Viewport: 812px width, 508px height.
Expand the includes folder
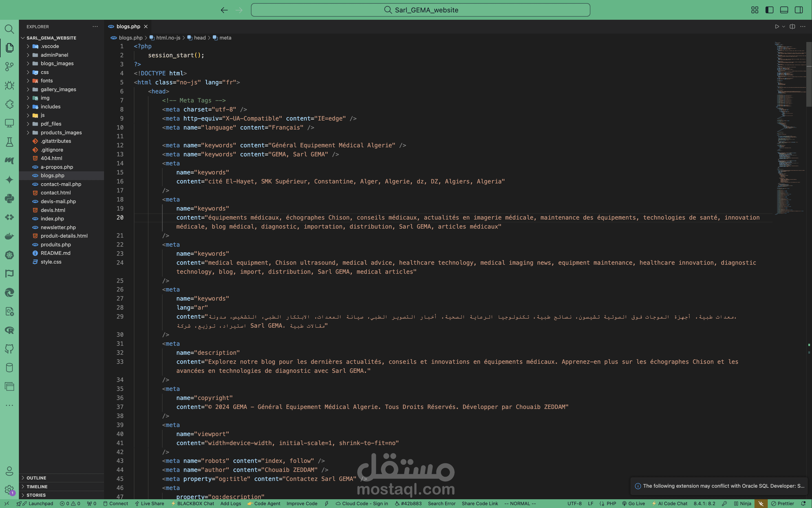point(61,106)
